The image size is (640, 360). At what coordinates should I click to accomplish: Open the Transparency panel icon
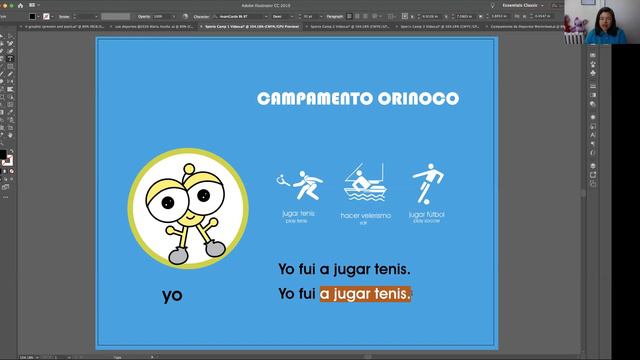593,104
